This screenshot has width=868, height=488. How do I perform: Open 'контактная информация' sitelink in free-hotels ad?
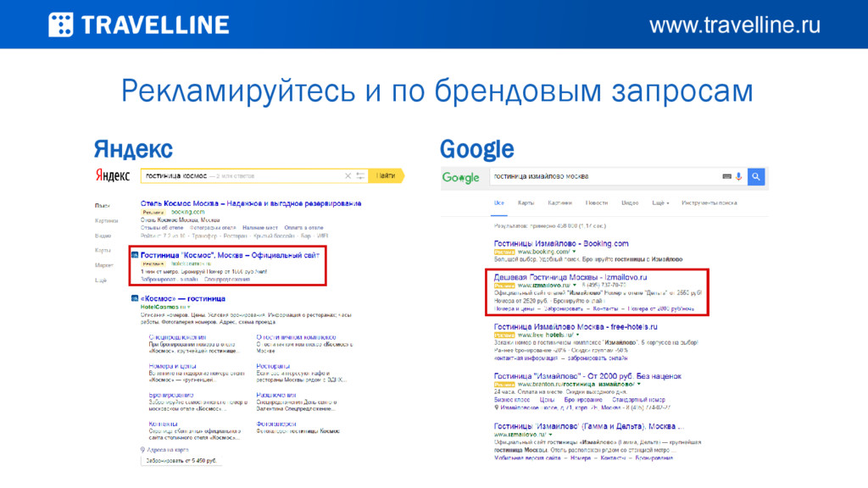[x=526, y=358]
